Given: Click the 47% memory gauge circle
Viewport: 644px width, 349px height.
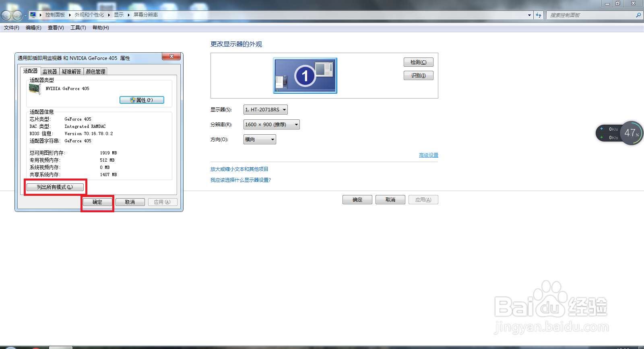Looking at the screenshot, I should point(631,133).
